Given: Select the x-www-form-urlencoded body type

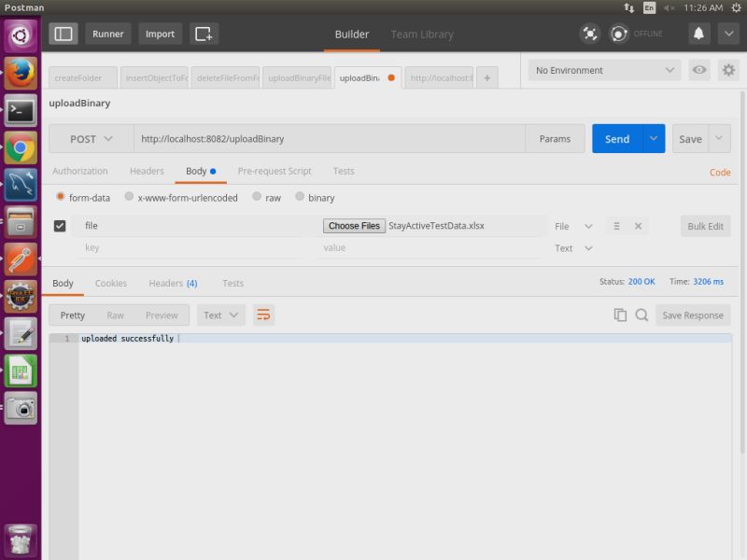Looking at the screenshot, I should point(132,197).
